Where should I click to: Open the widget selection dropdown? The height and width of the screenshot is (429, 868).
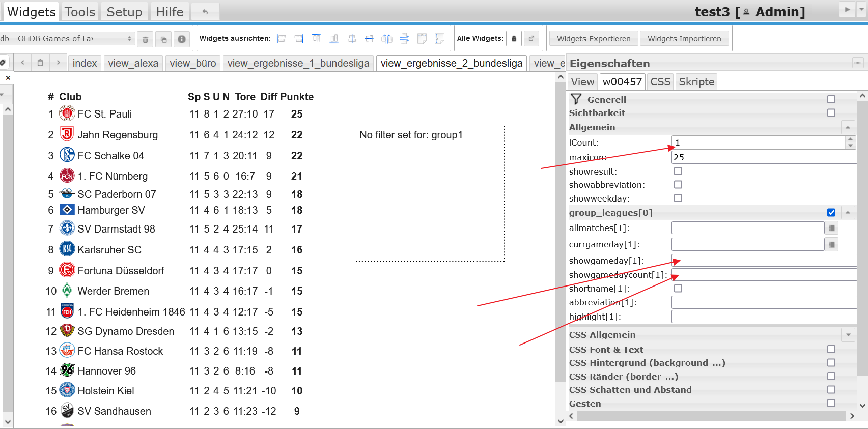click(x=66, y=39)
